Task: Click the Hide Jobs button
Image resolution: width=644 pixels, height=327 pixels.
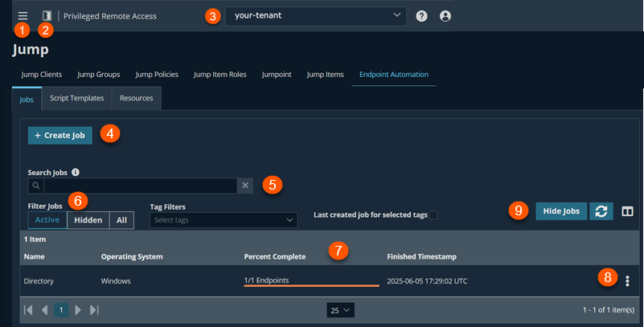Action: click(561, 211)
